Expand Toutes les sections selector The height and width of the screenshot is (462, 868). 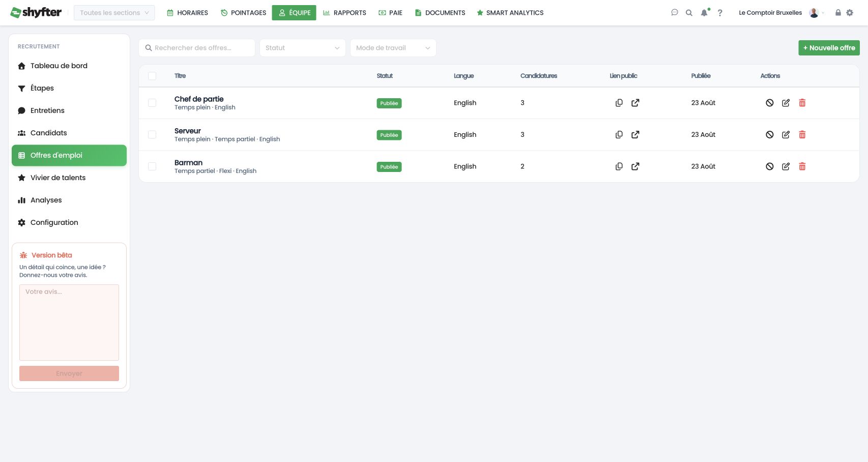(x=114, y=13)
